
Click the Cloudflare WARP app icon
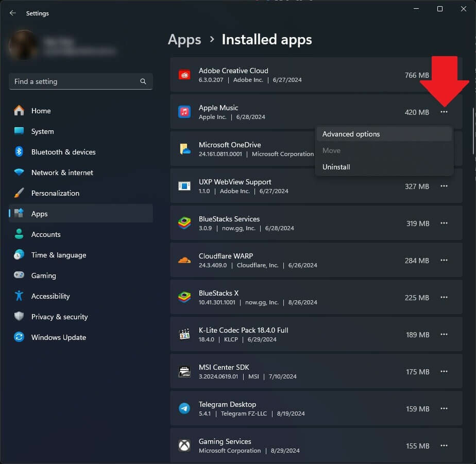point(184,261)
